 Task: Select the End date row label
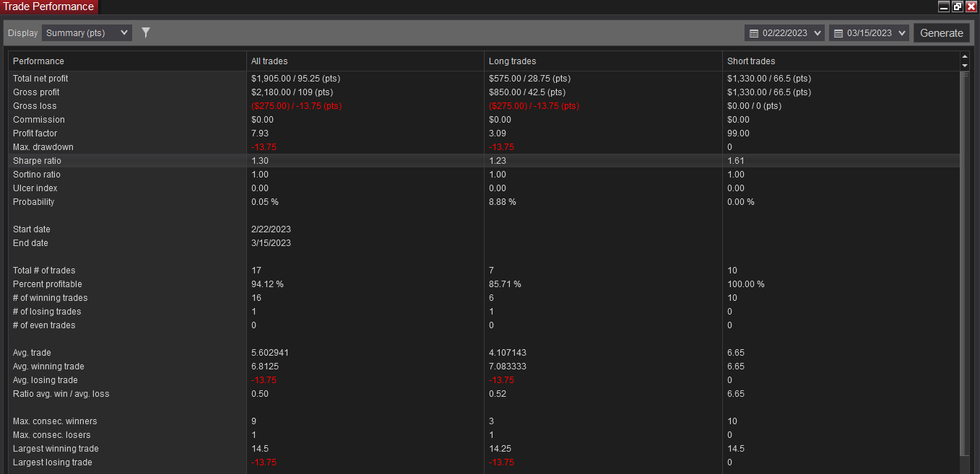click(x=30, y=243)
